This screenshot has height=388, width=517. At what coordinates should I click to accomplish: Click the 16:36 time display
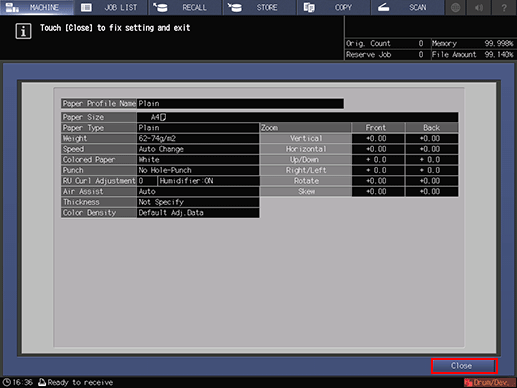point(22,383)
